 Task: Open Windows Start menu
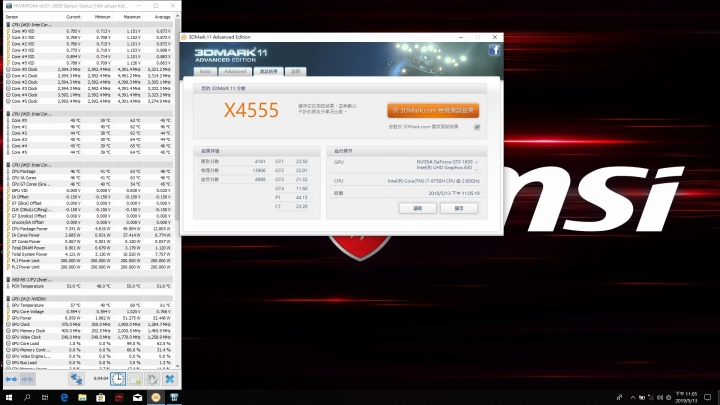pos(8,398)
